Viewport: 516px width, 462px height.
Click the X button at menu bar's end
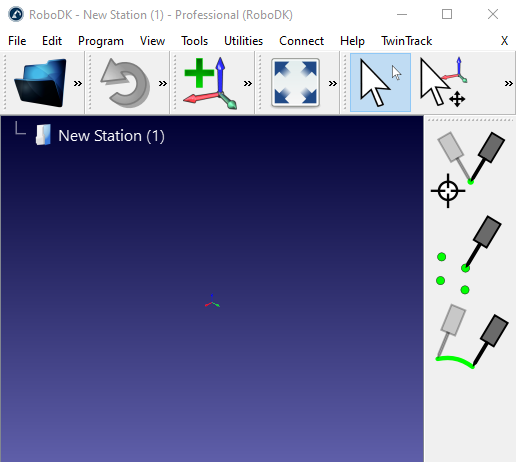pyautogui.click(x=504, y=41)
